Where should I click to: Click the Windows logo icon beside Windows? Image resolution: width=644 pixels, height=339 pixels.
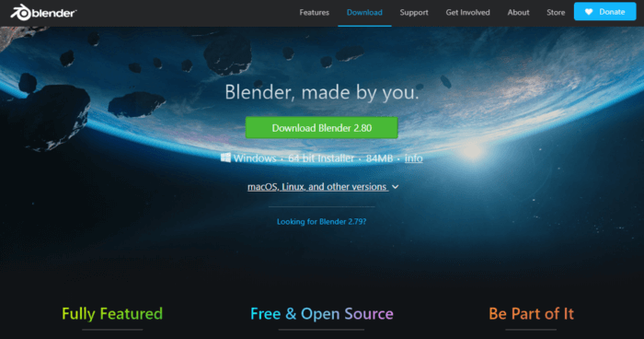pos(225,158)
